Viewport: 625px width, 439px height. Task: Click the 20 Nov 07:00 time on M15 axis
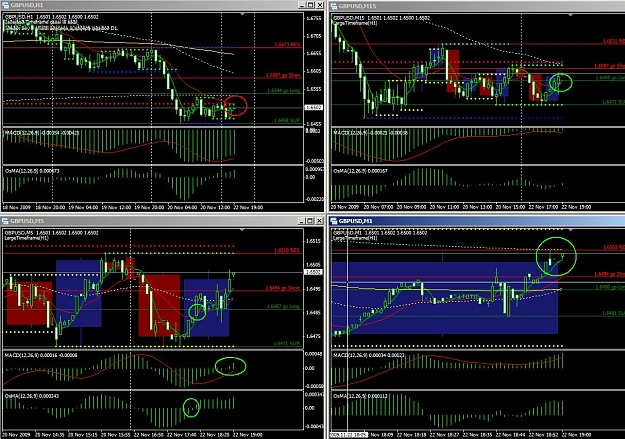click(378, 207)
